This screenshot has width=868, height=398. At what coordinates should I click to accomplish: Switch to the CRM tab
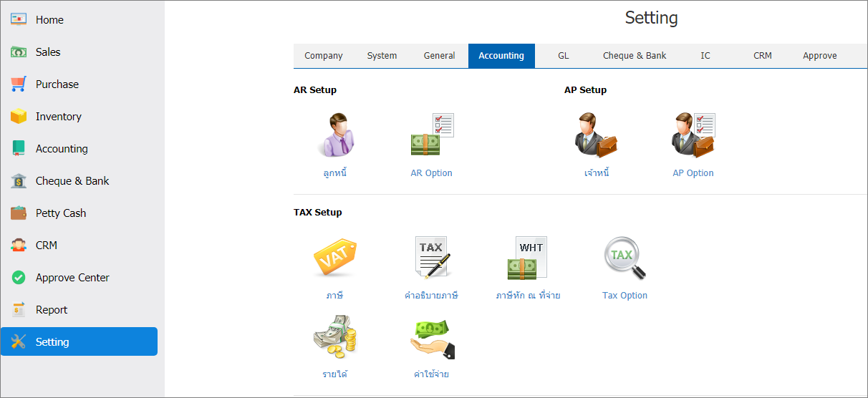pos(763,56)
